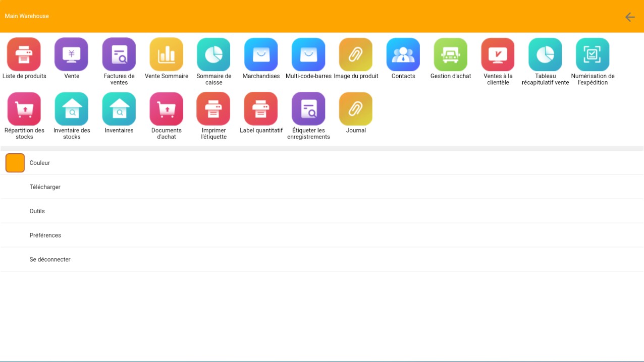Open the Marchandises icon

click(x=261, y=54)
